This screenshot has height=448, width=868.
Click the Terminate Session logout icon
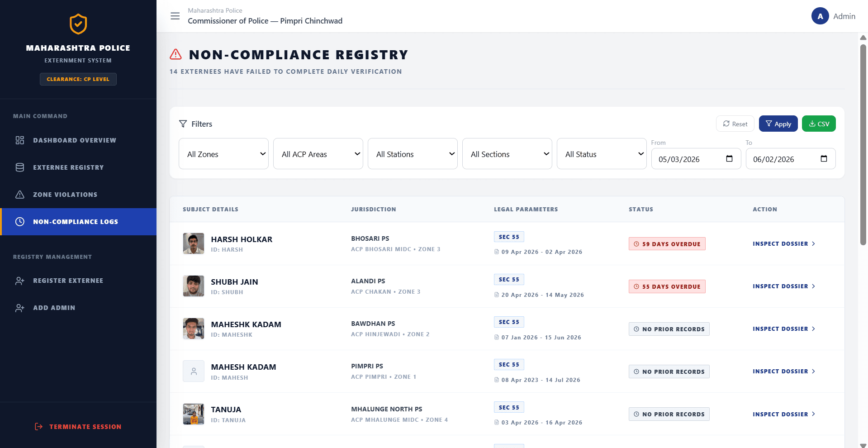tap(39, 426)
